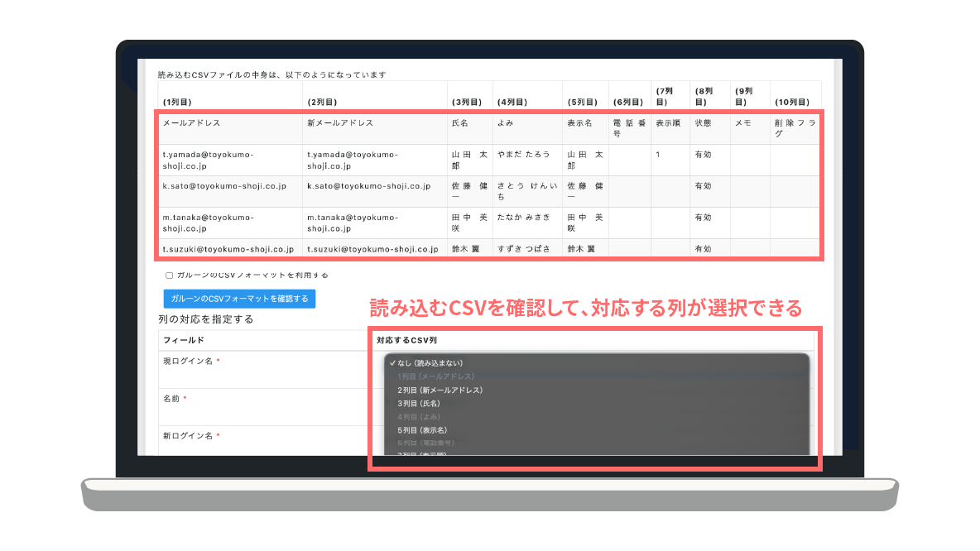Viewport: 980px width, 551px height.
Task: Click the 削除フラグ table cell
Action: pyautogui.click(x=795, y=129)
